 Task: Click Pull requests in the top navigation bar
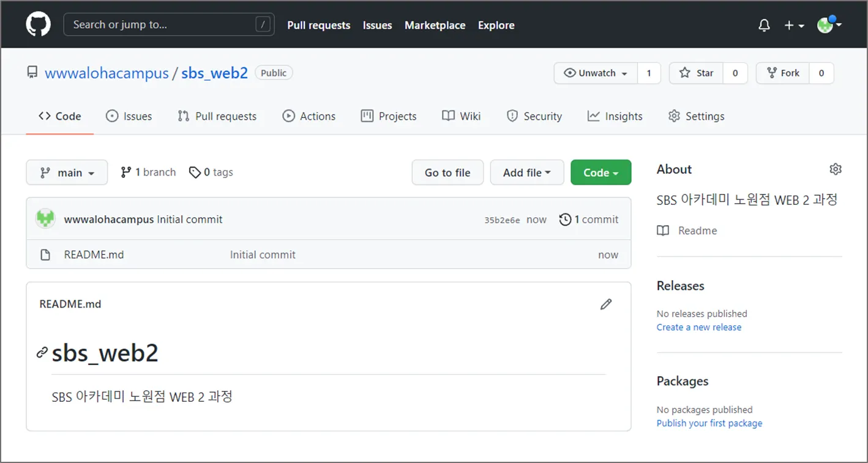click(319, 25)
